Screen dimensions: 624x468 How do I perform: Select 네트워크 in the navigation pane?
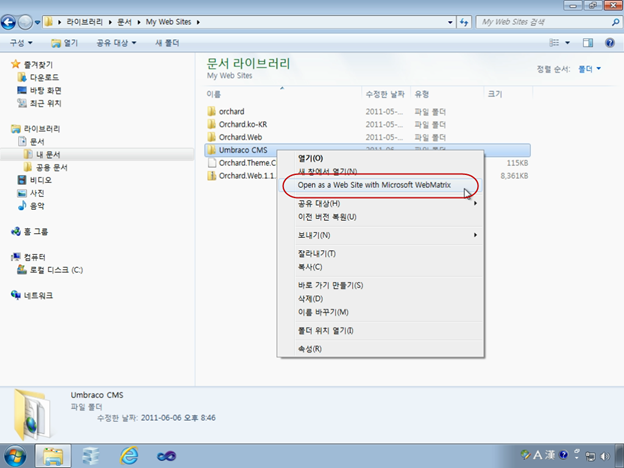click(x=32, y=295)
